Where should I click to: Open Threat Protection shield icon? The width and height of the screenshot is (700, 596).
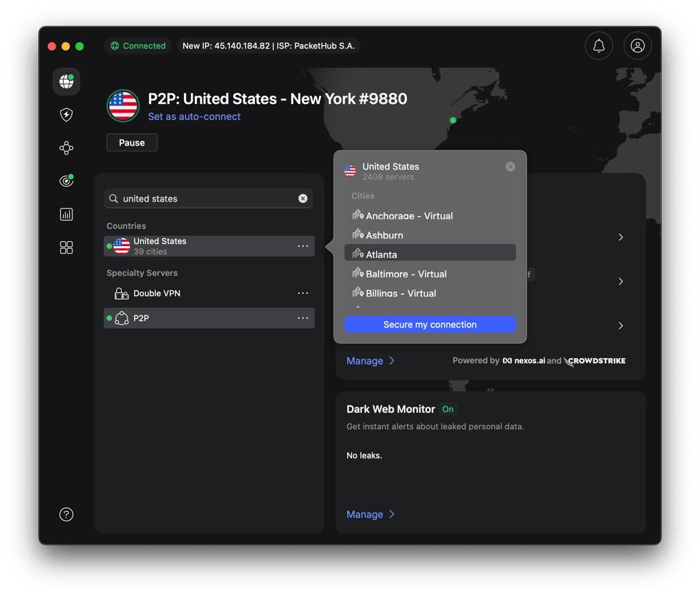coord(66,115)
